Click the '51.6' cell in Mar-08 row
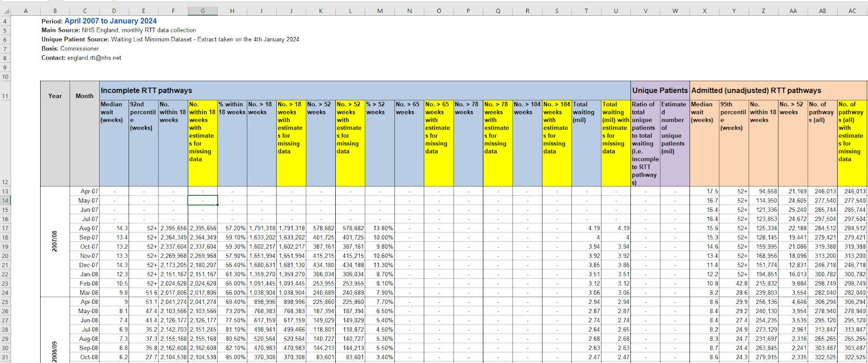868x363 pixels. pyautogui.click(x=143, y=293)
